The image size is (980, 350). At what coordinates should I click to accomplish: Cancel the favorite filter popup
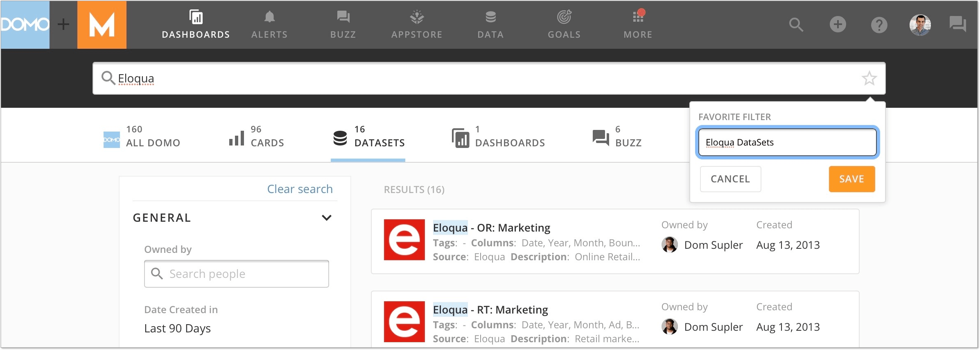pos(730,179)
